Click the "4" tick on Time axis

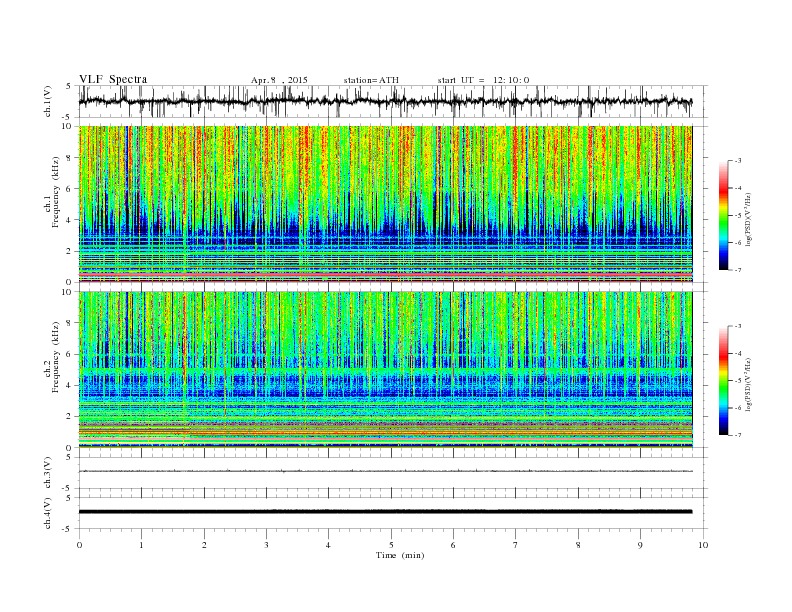[x=328, y=545]
